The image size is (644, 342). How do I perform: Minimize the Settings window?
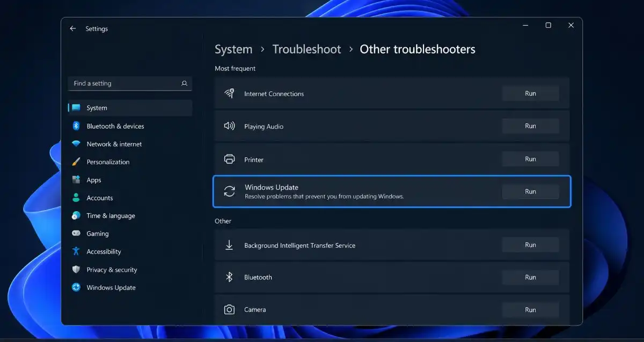(524, 25)
